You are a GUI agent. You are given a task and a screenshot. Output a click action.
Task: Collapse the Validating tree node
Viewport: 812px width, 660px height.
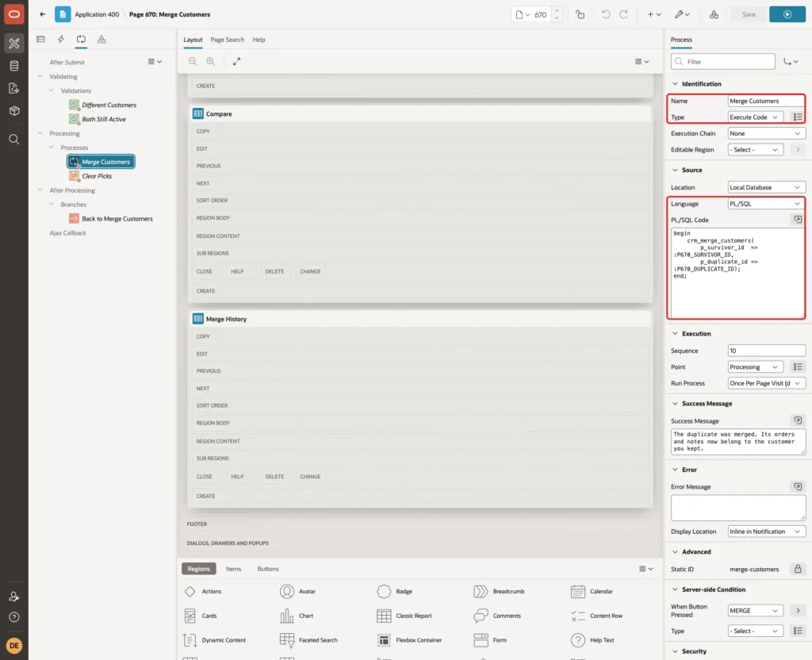click(x=40, y=76)
